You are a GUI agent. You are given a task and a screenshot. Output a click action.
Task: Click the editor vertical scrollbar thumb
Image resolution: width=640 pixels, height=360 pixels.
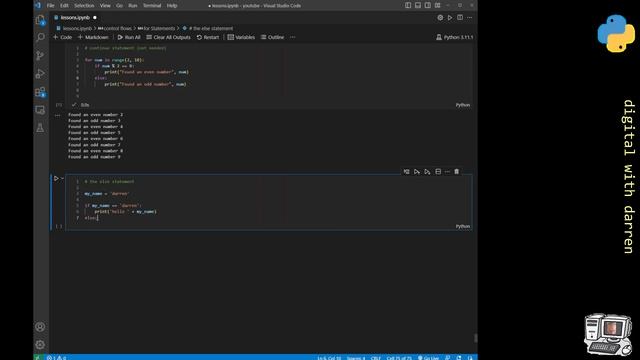(x=475, y=338)
